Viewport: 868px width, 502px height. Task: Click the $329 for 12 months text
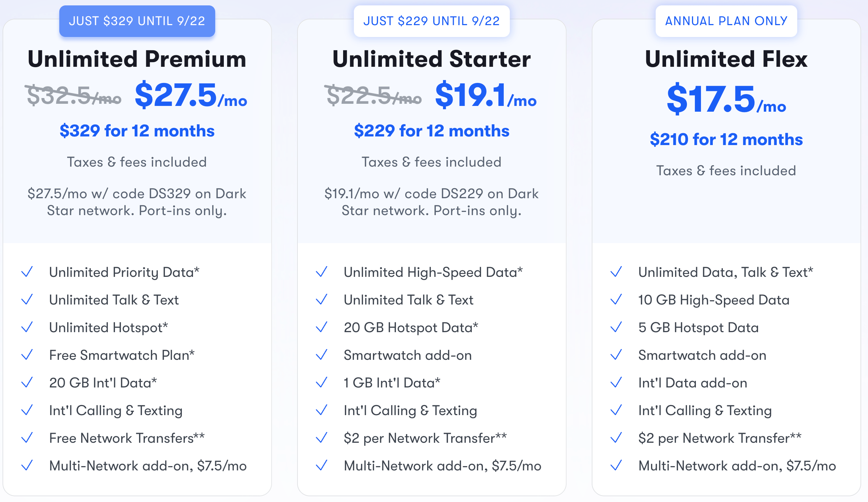[137, 131]
